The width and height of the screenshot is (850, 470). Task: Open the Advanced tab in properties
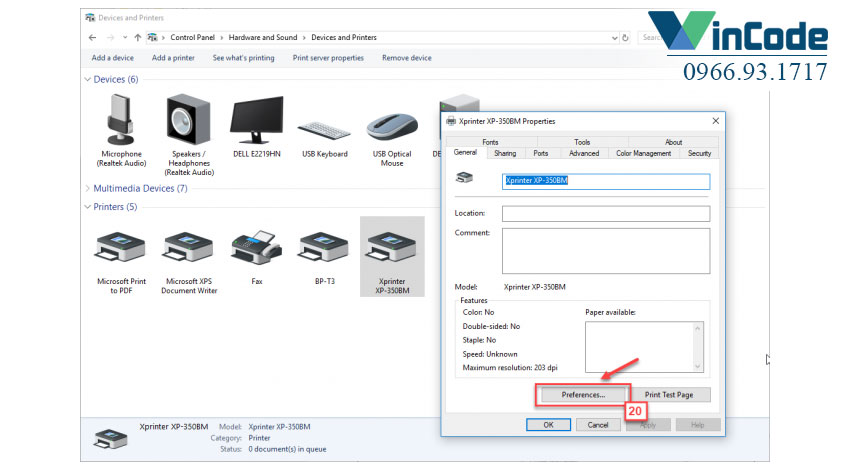coord(584,153)
